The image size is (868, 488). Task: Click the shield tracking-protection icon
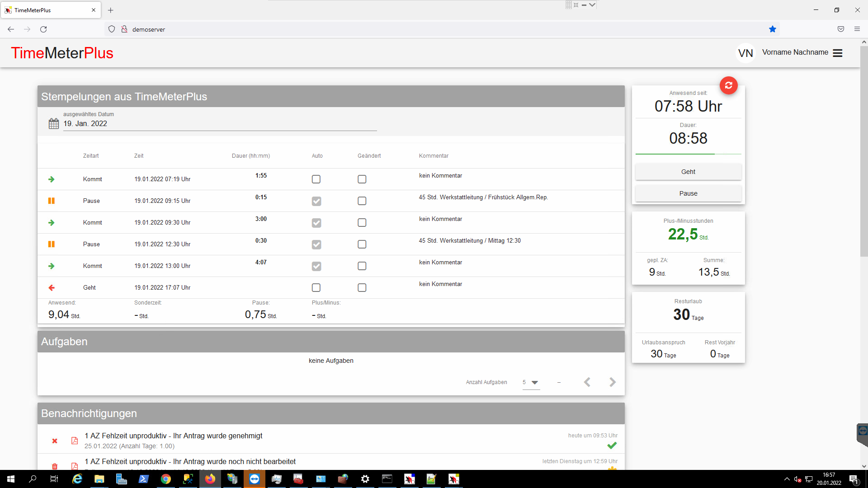tap(112, 29)
